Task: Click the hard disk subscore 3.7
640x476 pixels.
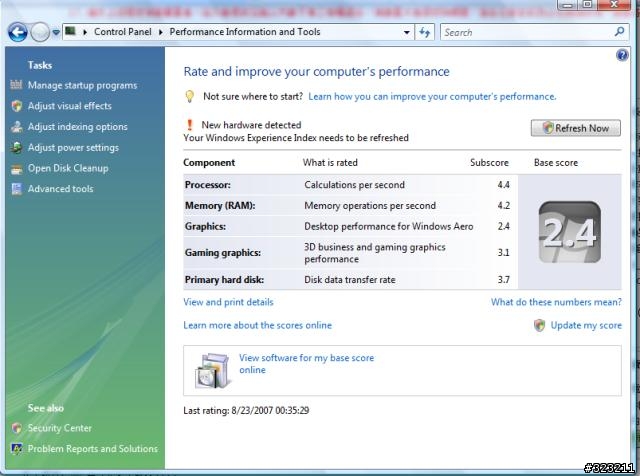Action: pyautogui.click(x=503, y=280)
